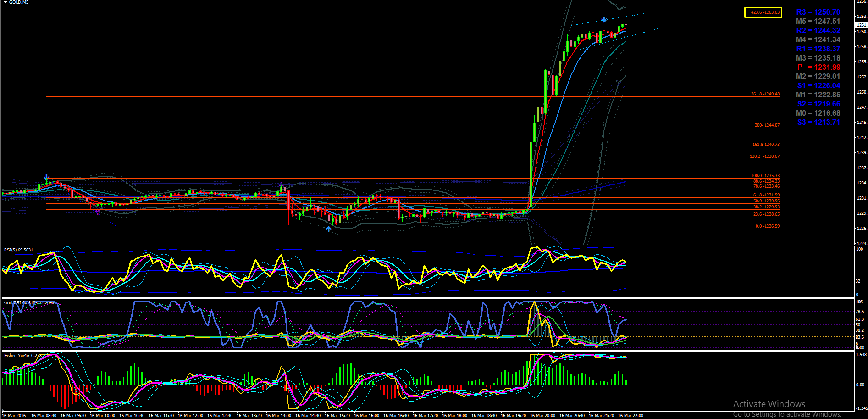Click the M2 = 1229.01 pivot label
Screen dimensions: 868x419
[x=818, y=77]
